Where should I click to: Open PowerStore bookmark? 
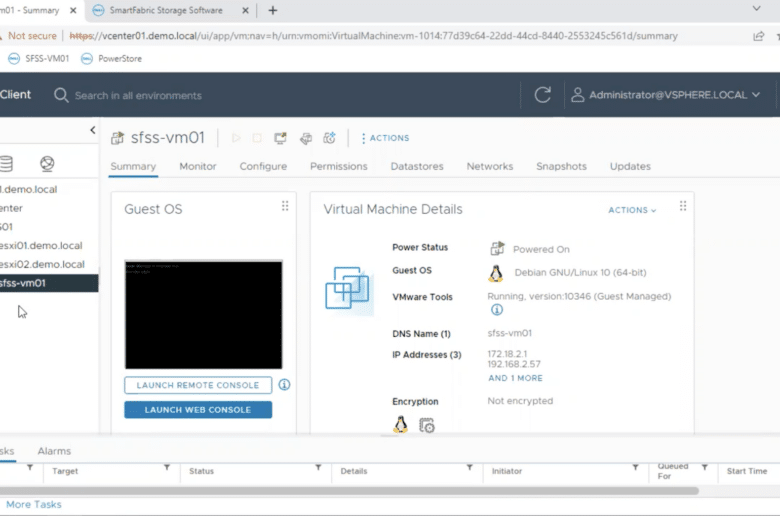pyautogui.click(x=111, y=59)
